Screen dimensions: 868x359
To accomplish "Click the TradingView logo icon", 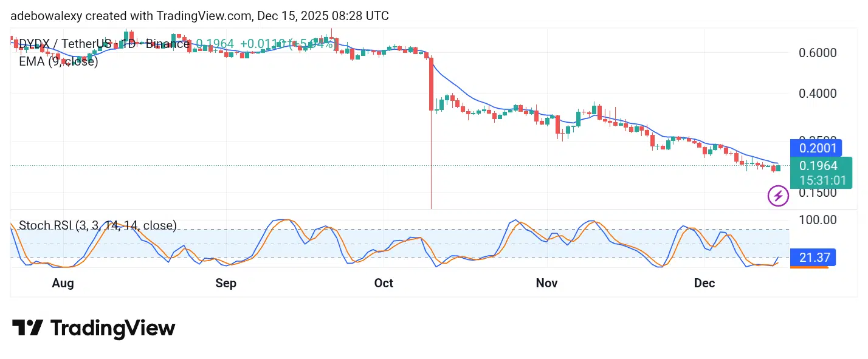I will pyautogui.click(x=27, y=328).
